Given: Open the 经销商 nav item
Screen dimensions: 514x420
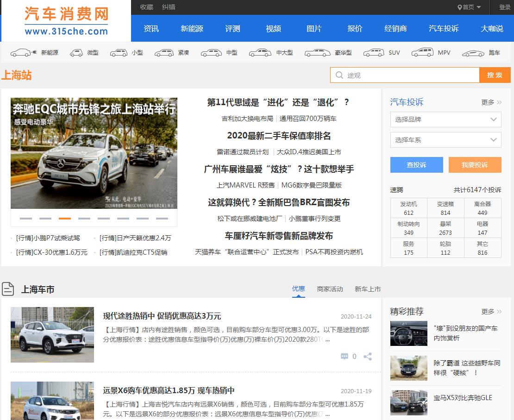Looking at the screenshot, I should pos(395,29).
